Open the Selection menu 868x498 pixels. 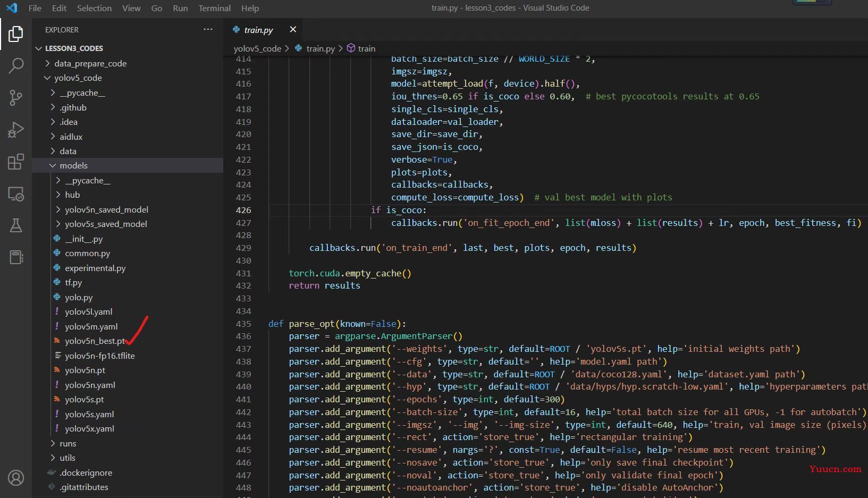(x=94, y=8)
